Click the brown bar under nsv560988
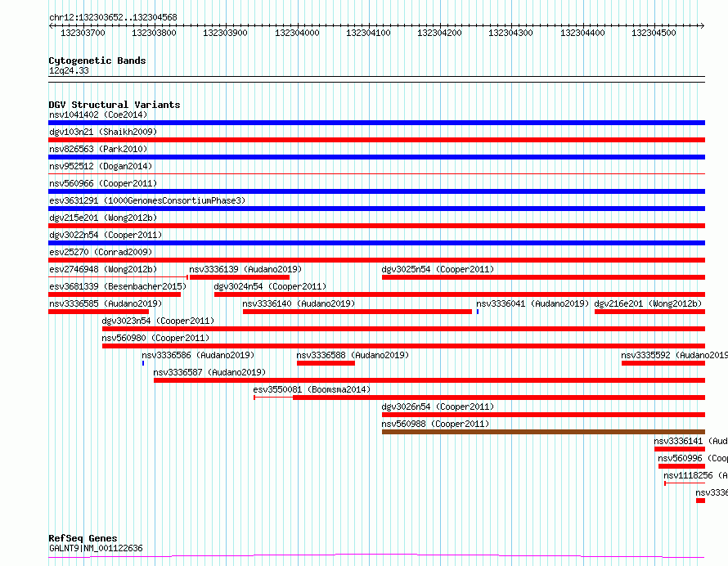 pos(543,432)
